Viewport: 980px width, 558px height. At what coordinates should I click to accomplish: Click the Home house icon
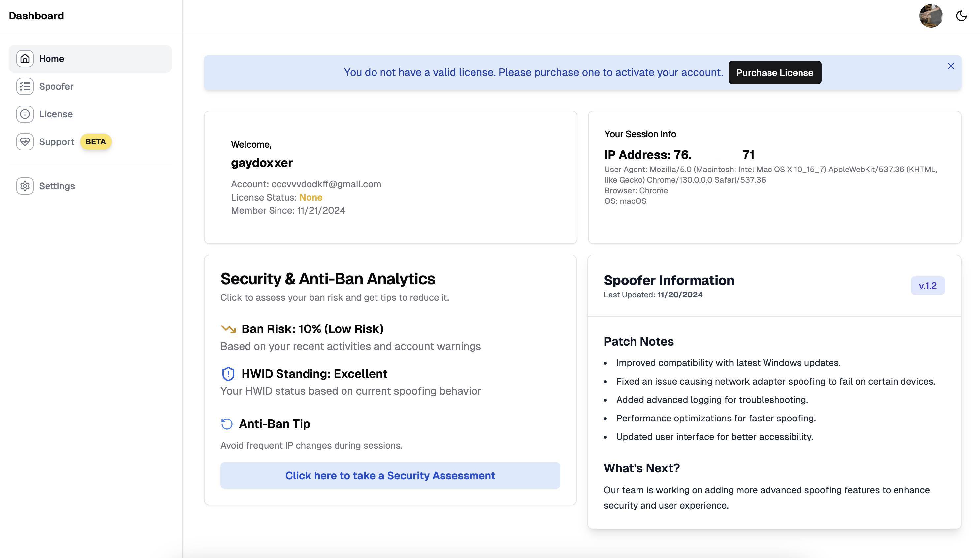(x=25, y=59)
